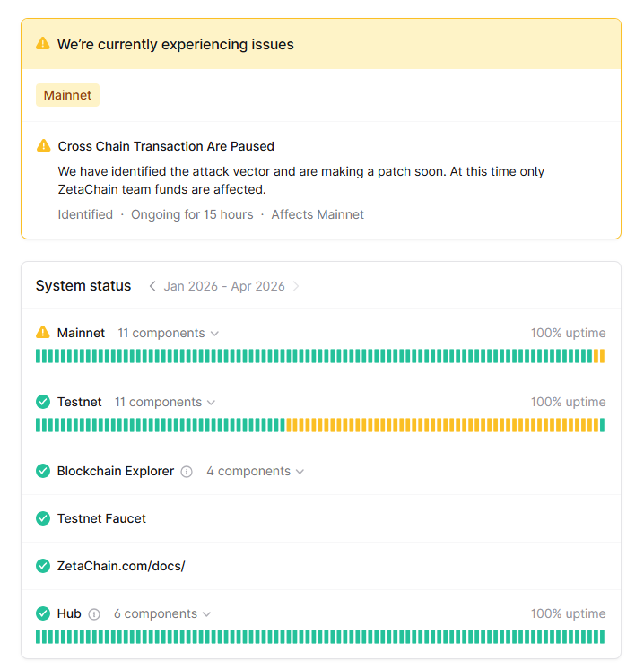Click the info icon next to Blockchain Explorer
The image size is (644, 669).
[187, 472]
